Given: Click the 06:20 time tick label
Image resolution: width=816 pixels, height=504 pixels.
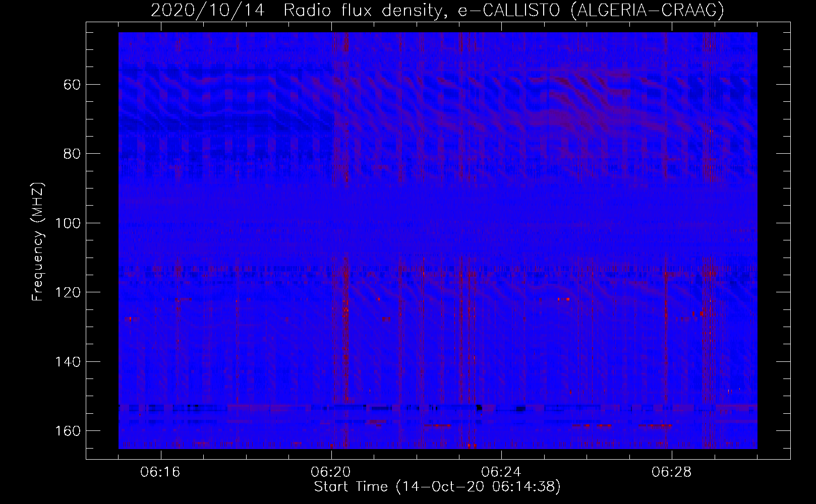Looking at the screenshot, I should coord(331,472).
